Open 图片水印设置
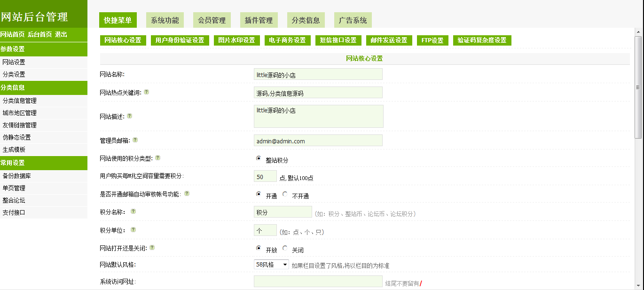 (x=237, y=40)
